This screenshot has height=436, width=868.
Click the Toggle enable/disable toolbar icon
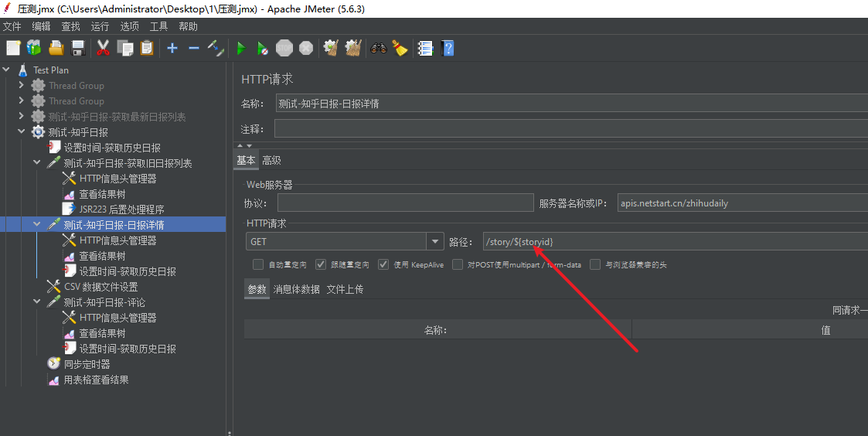(x=216, y=48)
